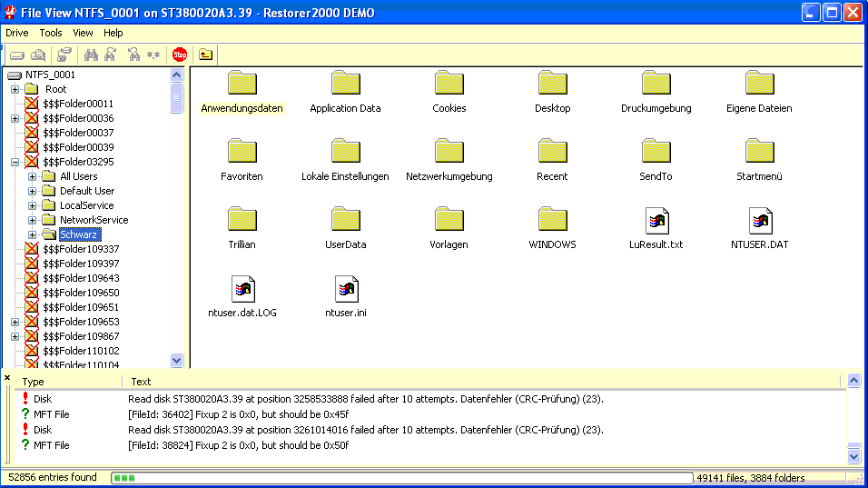868x488 pixels.
Task: Click the tree scrollbar up arrow
Action: (176, 75)
